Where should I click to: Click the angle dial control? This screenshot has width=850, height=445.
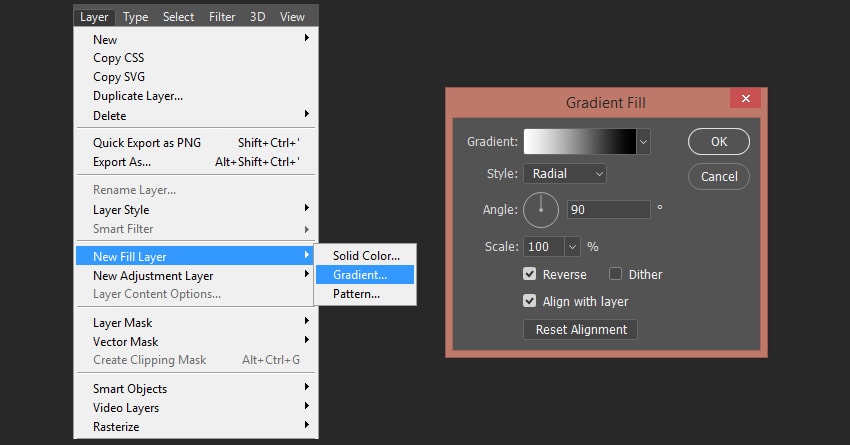(541, 209)
